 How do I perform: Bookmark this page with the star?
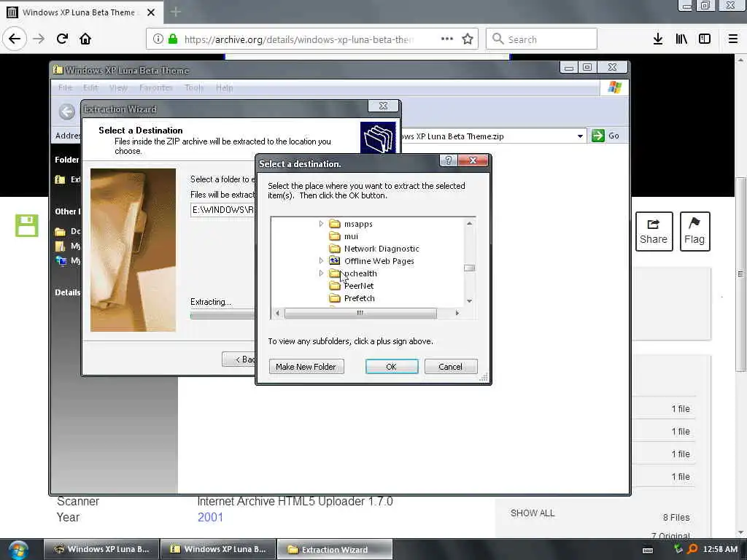tap(468, 39)
